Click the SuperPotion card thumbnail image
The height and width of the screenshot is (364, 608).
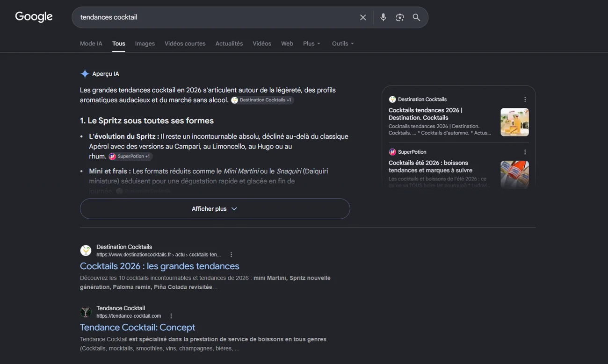tap(514, 175)
